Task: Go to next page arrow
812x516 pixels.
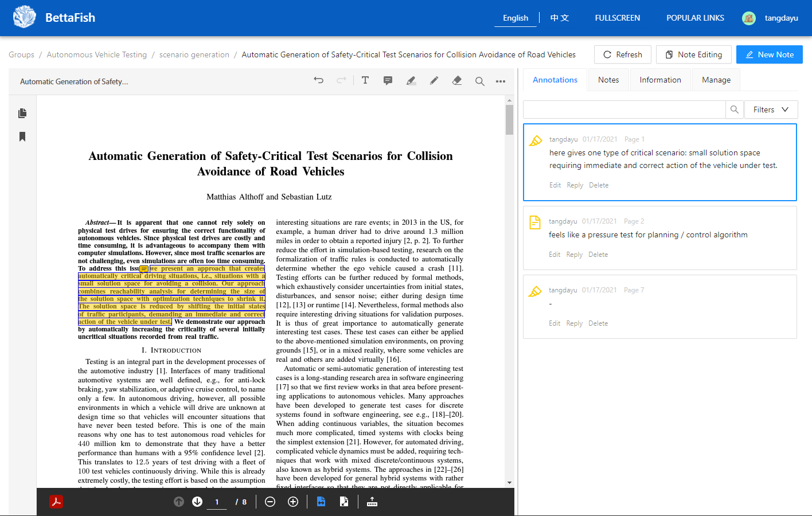Action: pyautogui.click(x=197, y=502)
